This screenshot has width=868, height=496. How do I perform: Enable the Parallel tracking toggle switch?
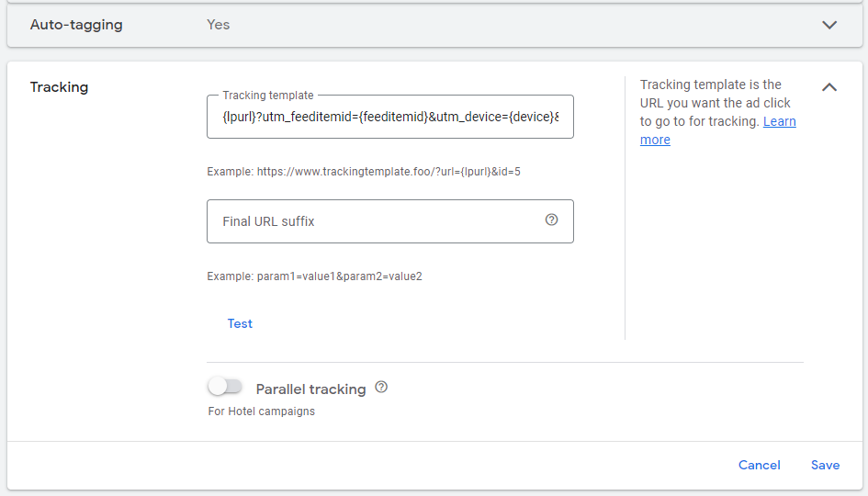(225, 387)
